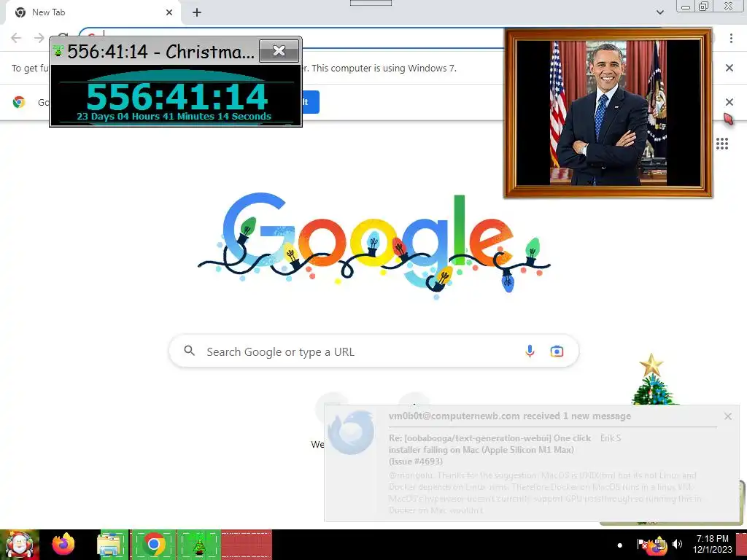Click the Thunderbird logo in notification
Screen dimensions: 747x560
pos(352,432)
